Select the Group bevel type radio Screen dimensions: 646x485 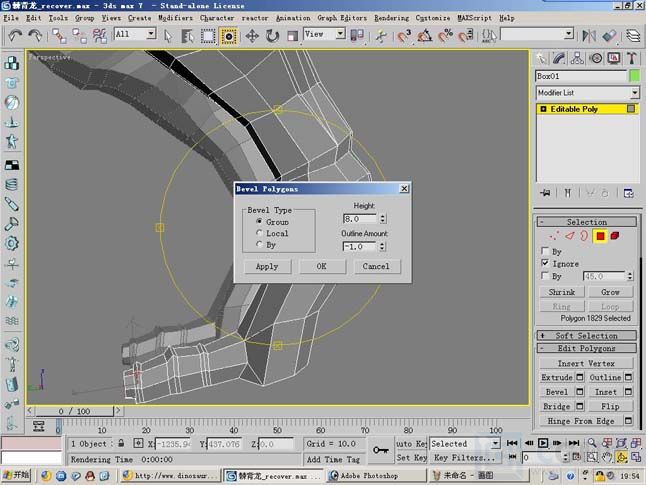tap(260, 222)
